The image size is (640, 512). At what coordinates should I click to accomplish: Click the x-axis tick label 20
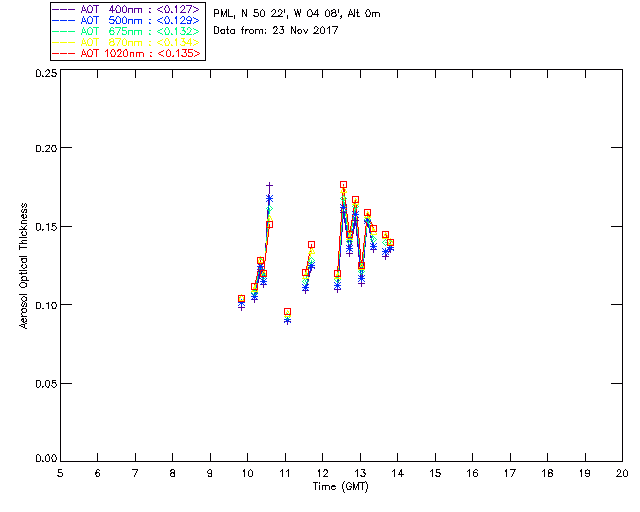622,473
